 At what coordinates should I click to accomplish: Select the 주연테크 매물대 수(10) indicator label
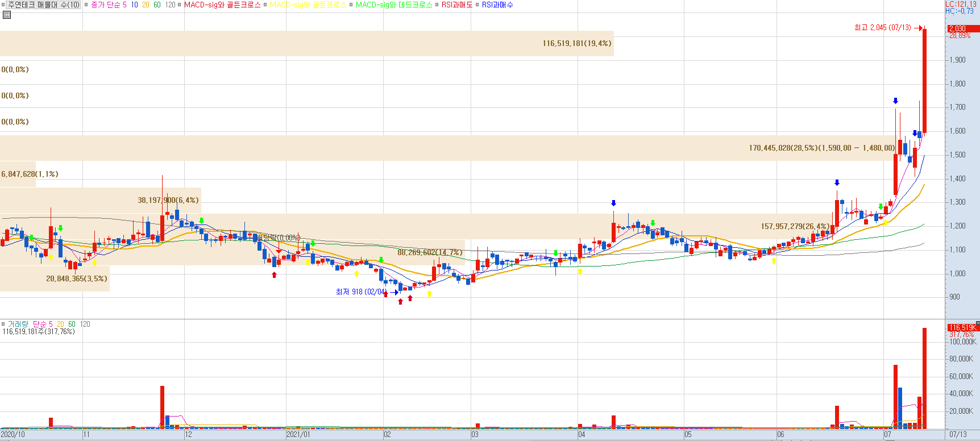tap(44, 5)
